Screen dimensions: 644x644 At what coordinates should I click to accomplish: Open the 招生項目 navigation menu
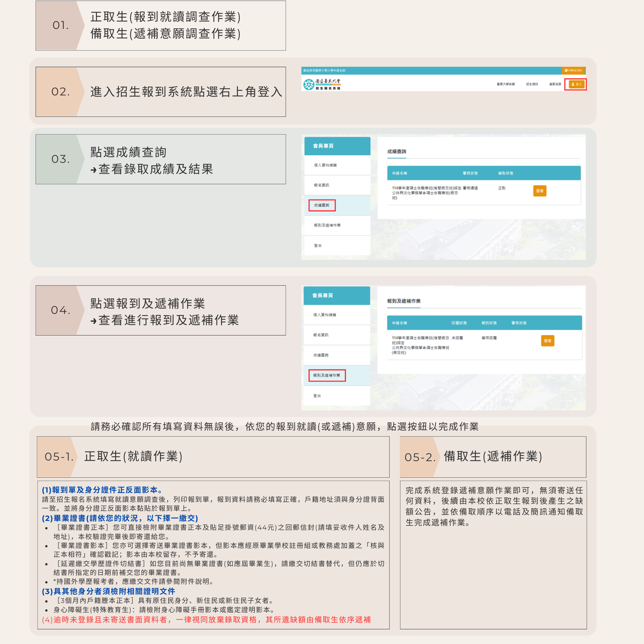(532, 84)
